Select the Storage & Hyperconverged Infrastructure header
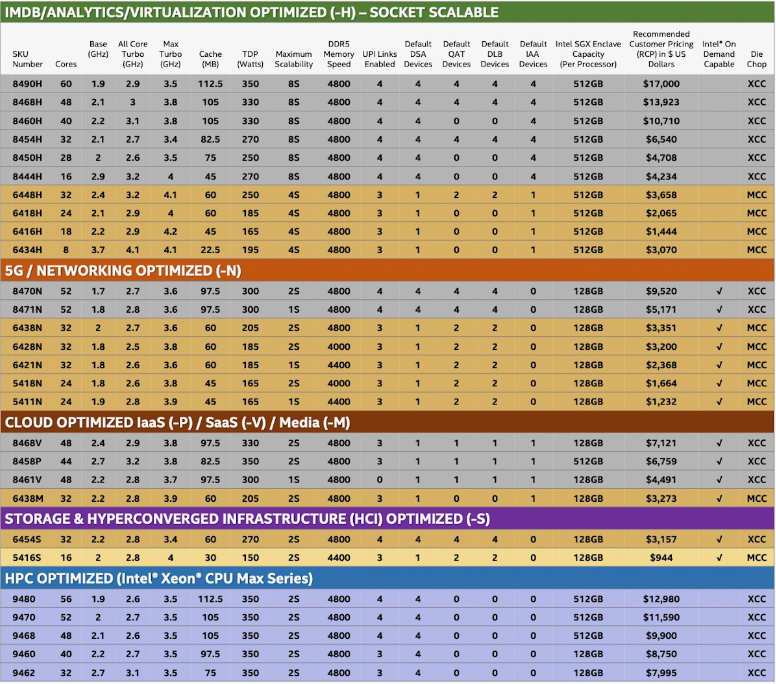Viewport: 776px width, 684px height. pos(388,518)
